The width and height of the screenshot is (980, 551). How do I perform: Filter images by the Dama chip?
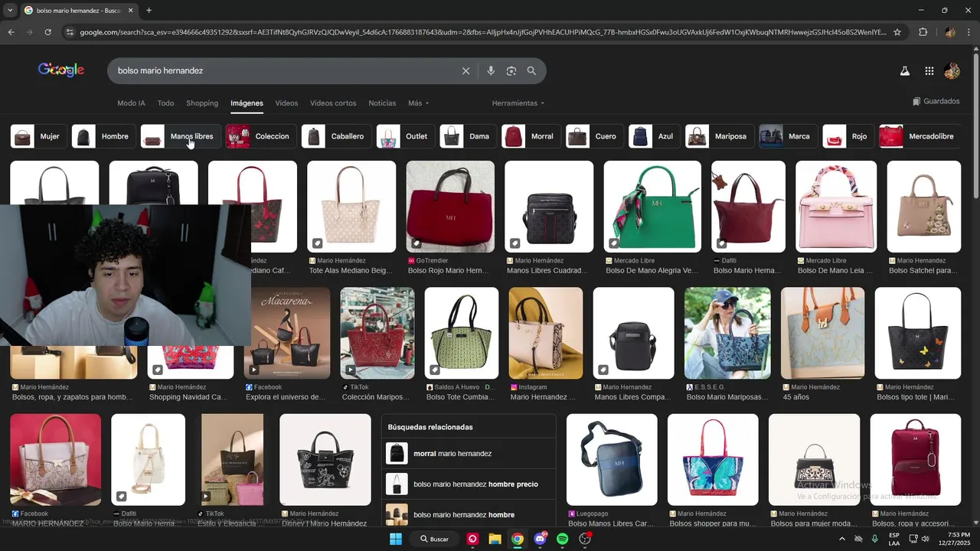468,136
